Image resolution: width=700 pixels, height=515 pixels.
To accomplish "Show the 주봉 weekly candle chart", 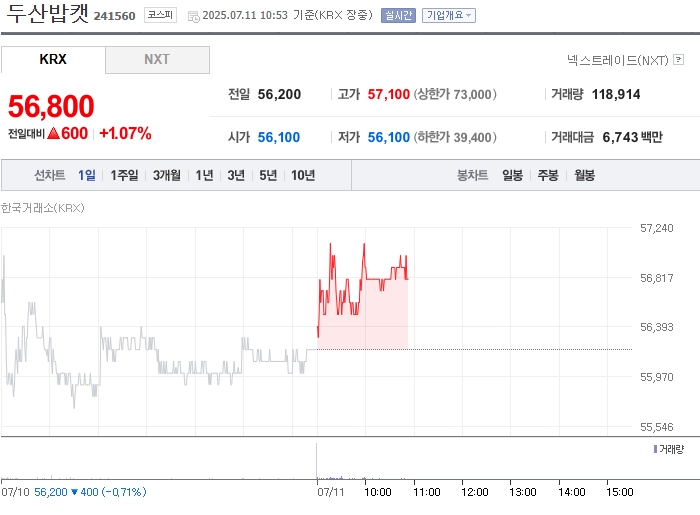I will [x=548, y=175].
